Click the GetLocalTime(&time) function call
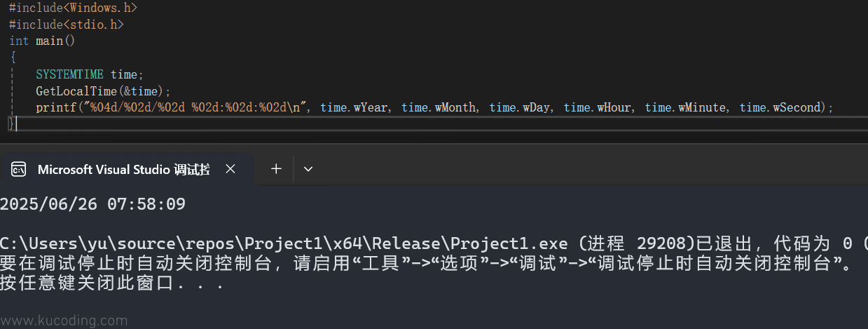The width and height of the screenshot is (868, 329). [x=103, y=90]
